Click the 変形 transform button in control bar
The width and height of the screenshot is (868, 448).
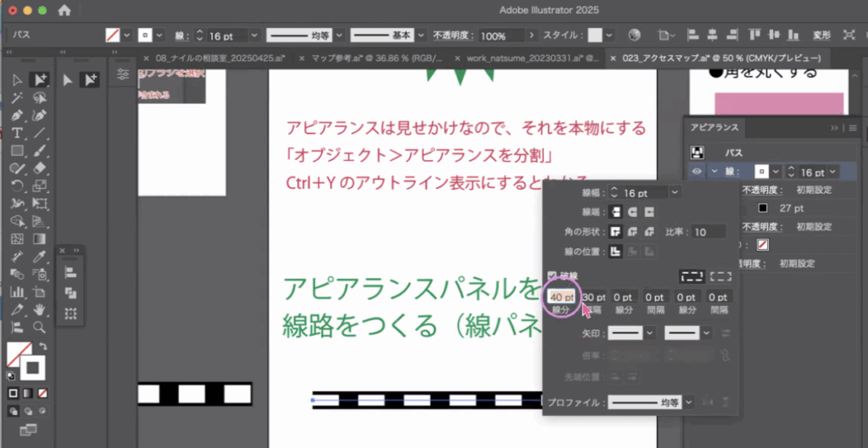pos(821,36)
